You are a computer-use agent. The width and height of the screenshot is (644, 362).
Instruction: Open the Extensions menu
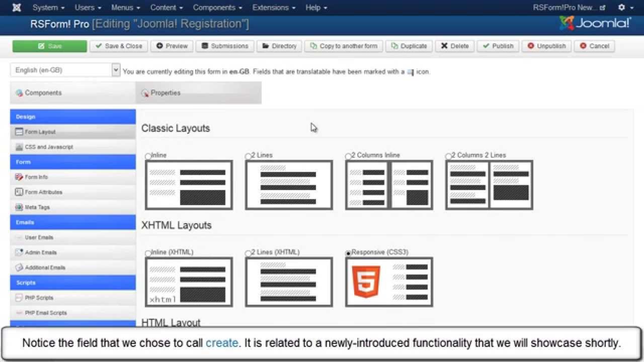click(274, 8)
